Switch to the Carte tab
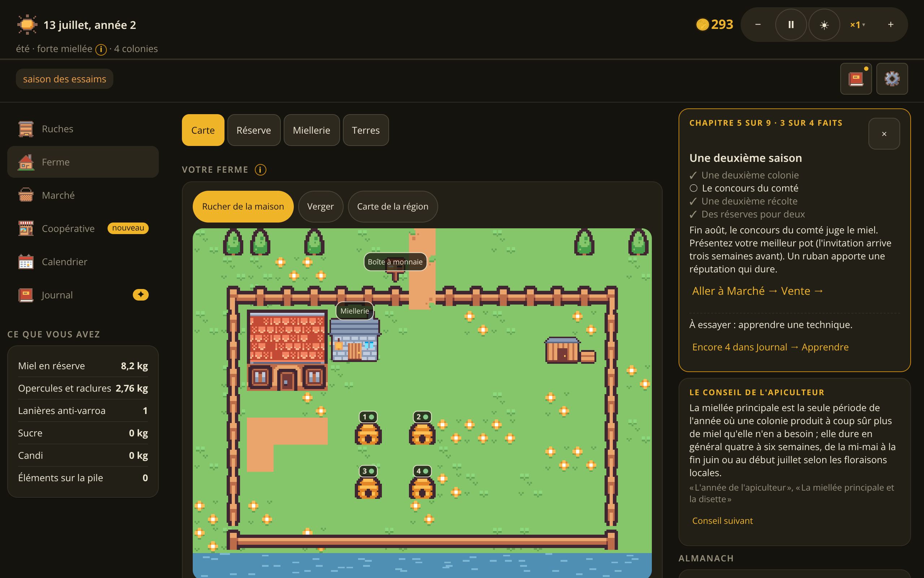 point(203,130)
